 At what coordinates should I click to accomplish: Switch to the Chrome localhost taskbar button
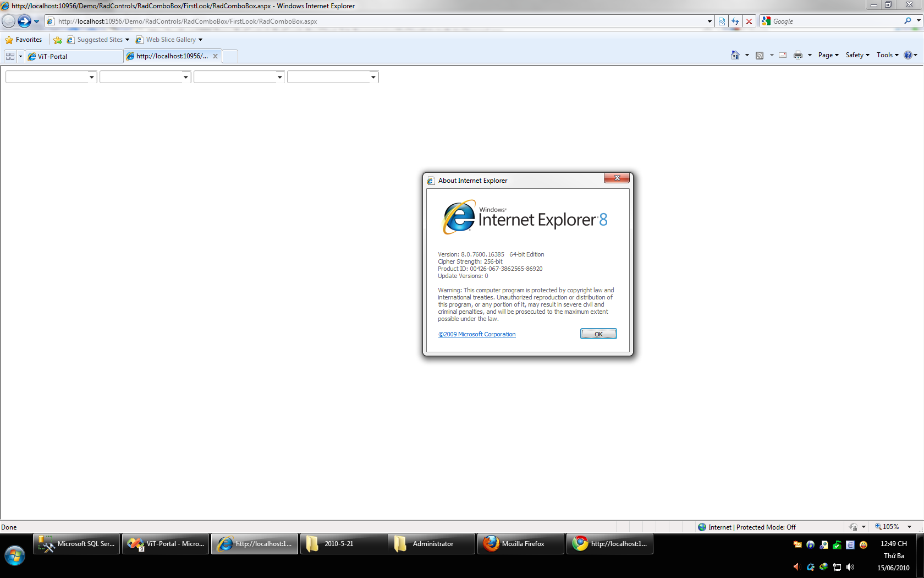pos(610,544)
